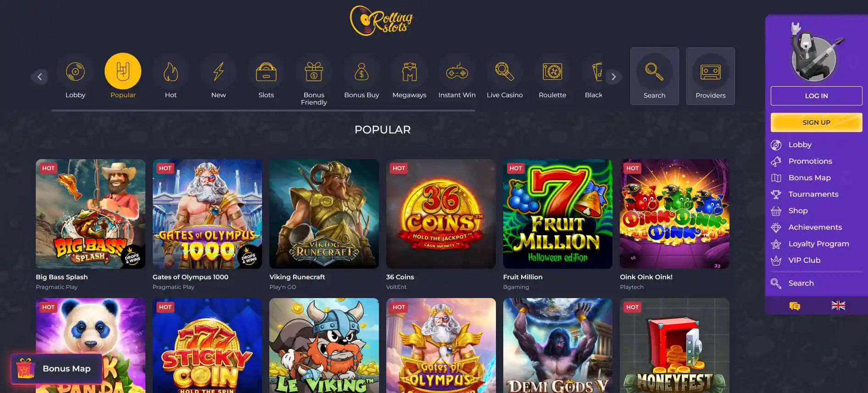The image size is (868, 393).
Task: Switch to the Slots category tab
Action: click(x=266, y=76)
